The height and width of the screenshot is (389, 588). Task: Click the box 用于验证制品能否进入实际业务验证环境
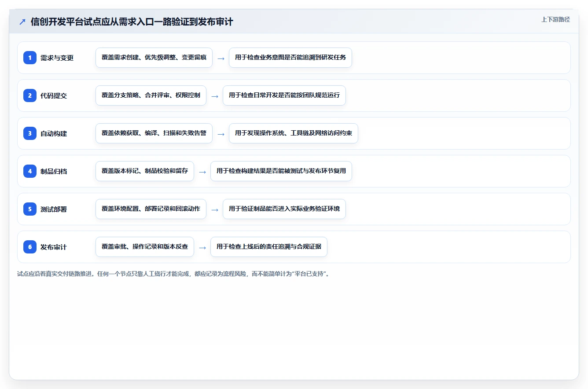284,209
